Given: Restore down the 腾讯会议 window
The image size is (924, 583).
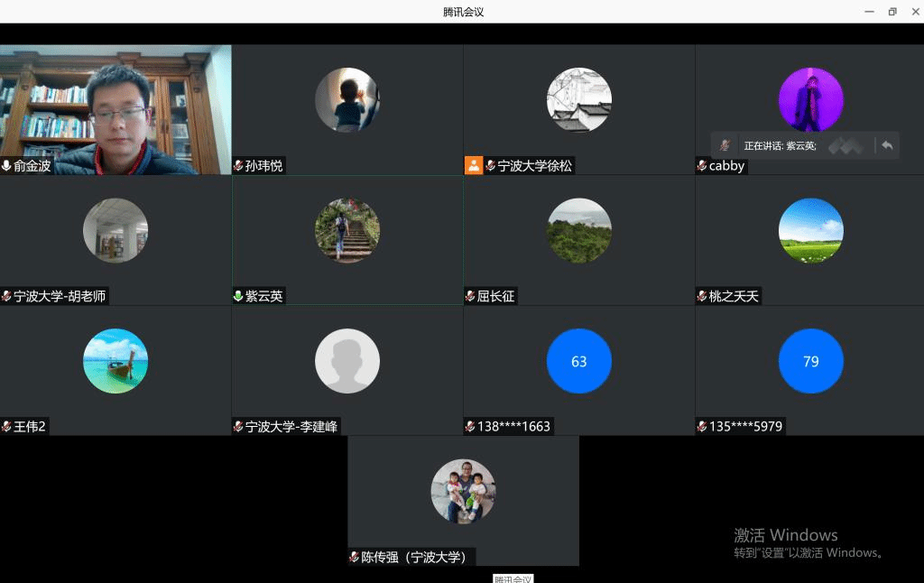Looking at the screenshot, I should [x=892, y=12].
